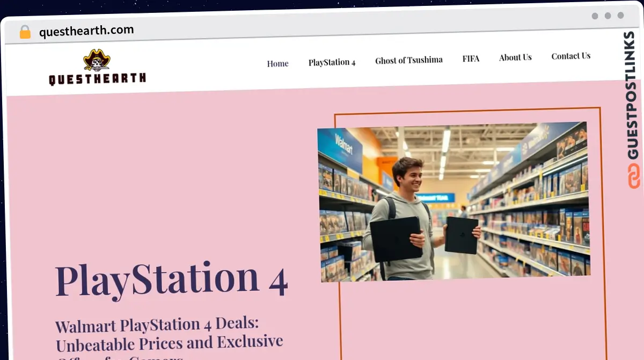Go to the Ghost of Tsushima page
Image resolution: width=644 pixels, height=360 pixels.
tap(409, 60)
